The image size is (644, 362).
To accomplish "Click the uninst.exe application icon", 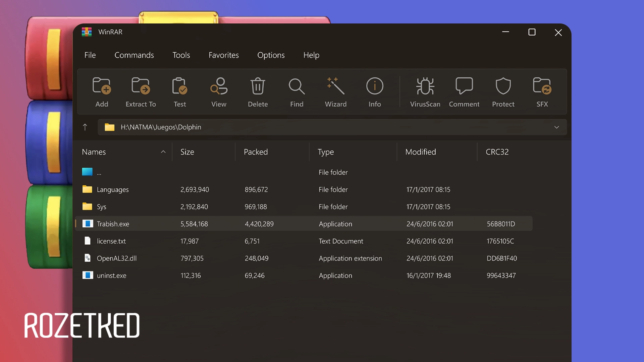I will tap(88, 275).
